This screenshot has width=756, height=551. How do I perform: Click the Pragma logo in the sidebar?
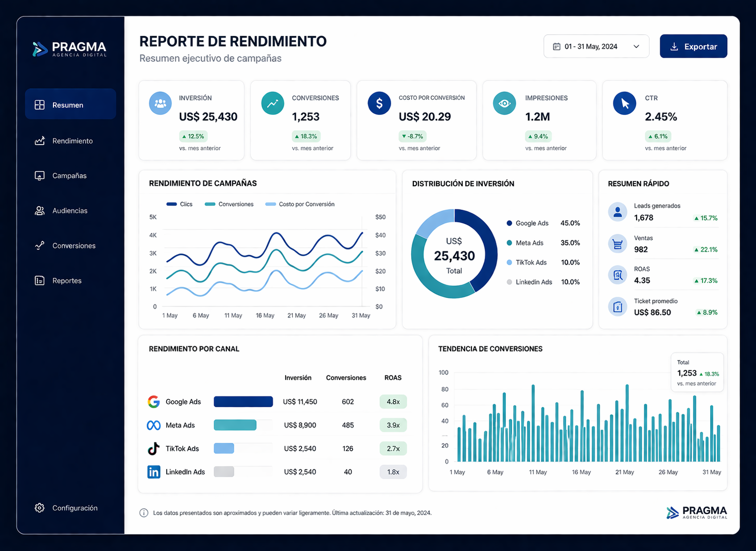coord(70,49)
